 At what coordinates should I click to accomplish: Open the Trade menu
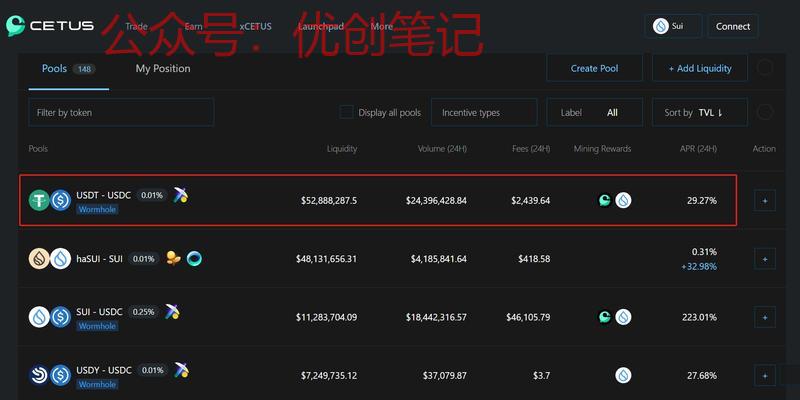(x=136, y=27)
